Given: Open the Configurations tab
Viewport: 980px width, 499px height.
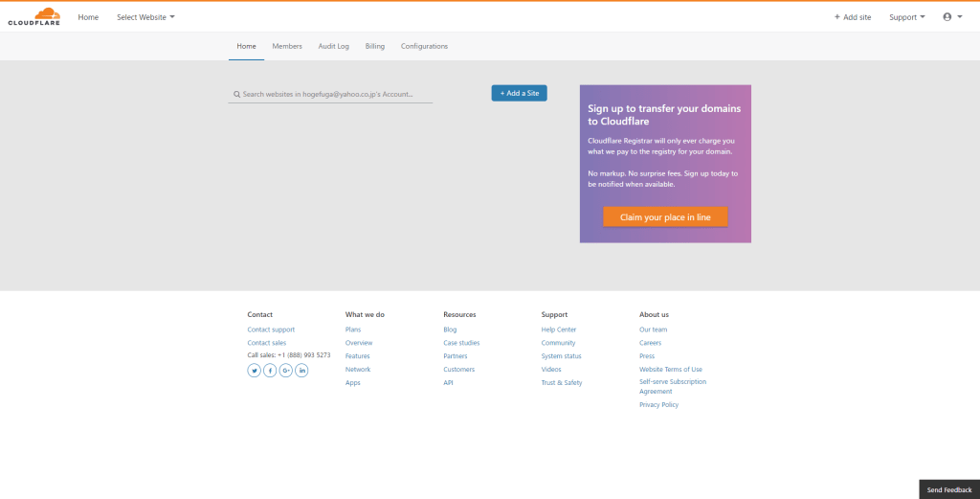Looking at the screenshot, I should pyautogui.click(x=424, y=46).
